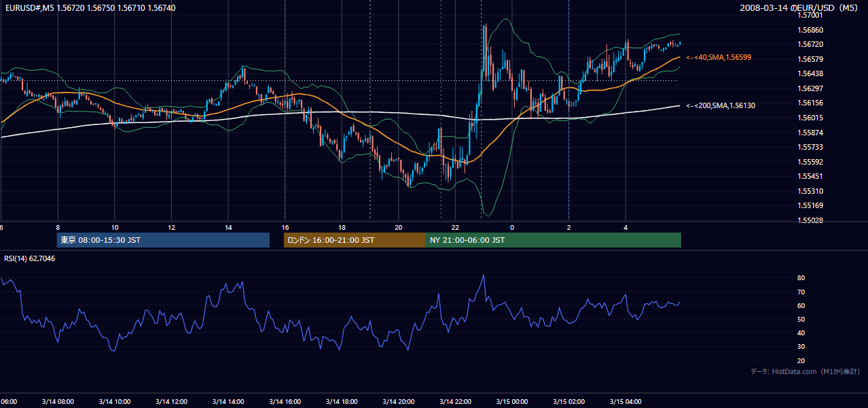This screenshot has width=868, height=408.
Task: Click the 3/14 18:00 bottom time label
Action: [x=342, y=401]
